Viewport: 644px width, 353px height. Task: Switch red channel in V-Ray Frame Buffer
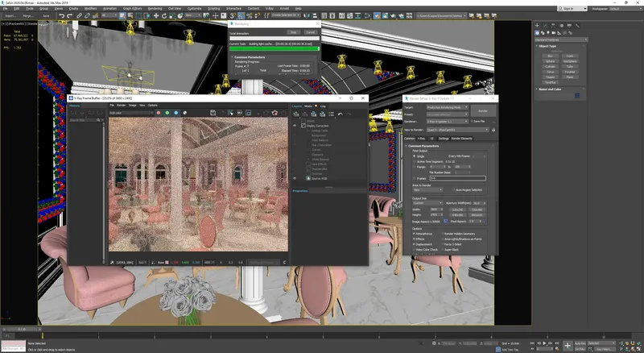pos(159,113)
